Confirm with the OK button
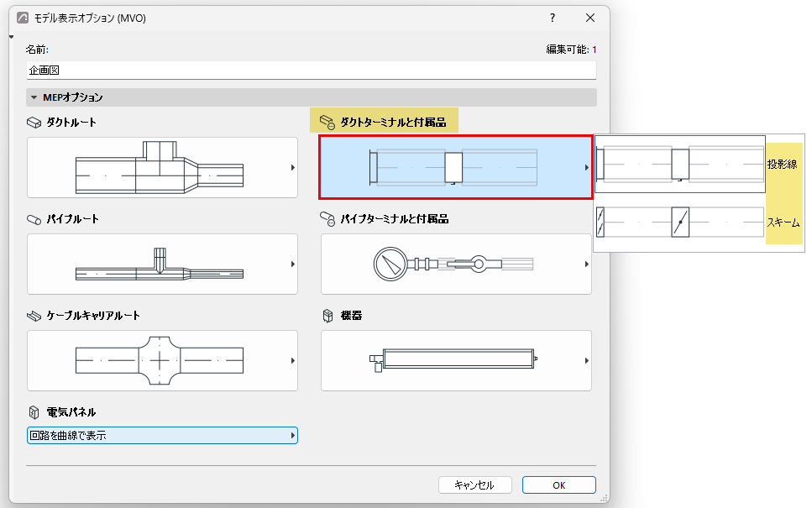Viewport: 812px width, 508px height. (x=558, y=485)
